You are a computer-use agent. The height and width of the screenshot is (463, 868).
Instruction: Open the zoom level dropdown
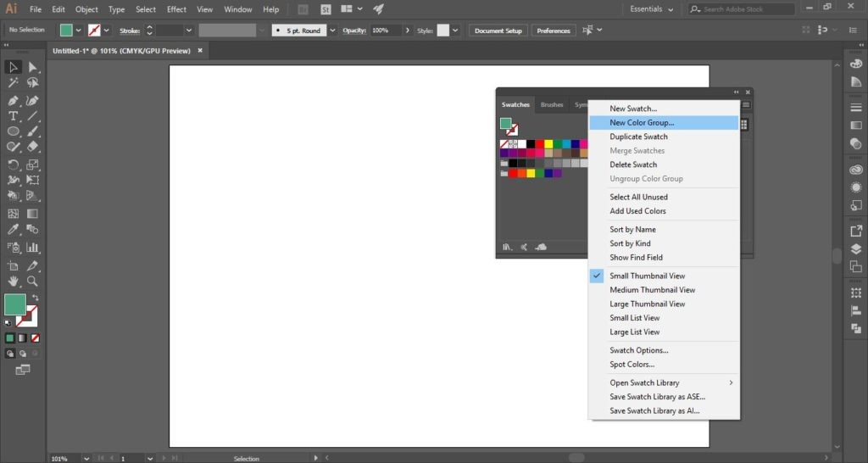pyautogui.click(x=86, y=459)
